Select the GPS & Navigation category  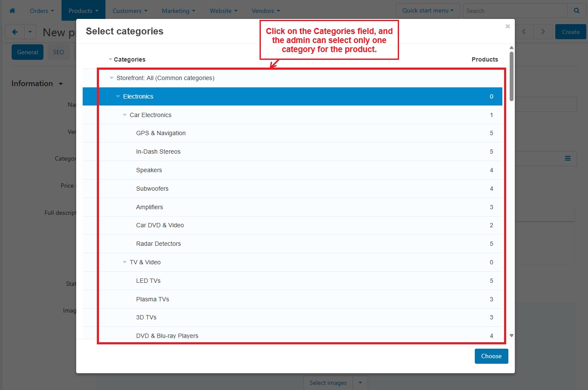click(x=161, y=133)
